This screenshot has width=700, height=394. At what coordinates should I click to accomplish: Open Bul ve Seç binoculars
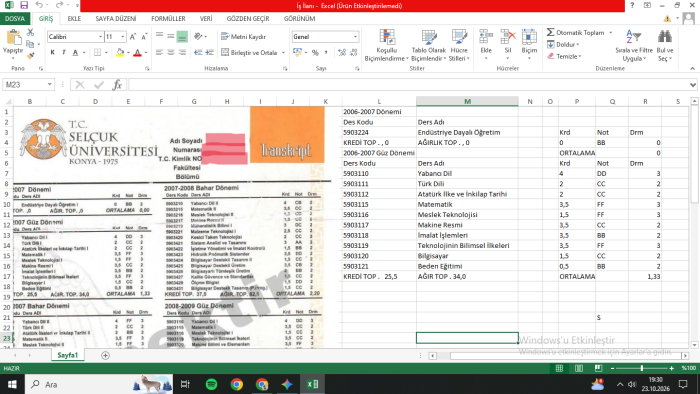click(665, 45)
